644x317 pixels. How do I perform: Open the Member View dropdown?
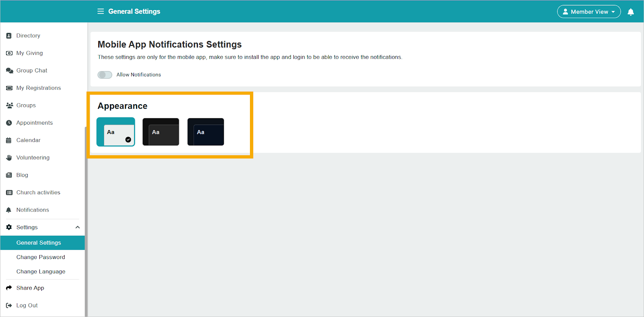(x=588, y=12)
